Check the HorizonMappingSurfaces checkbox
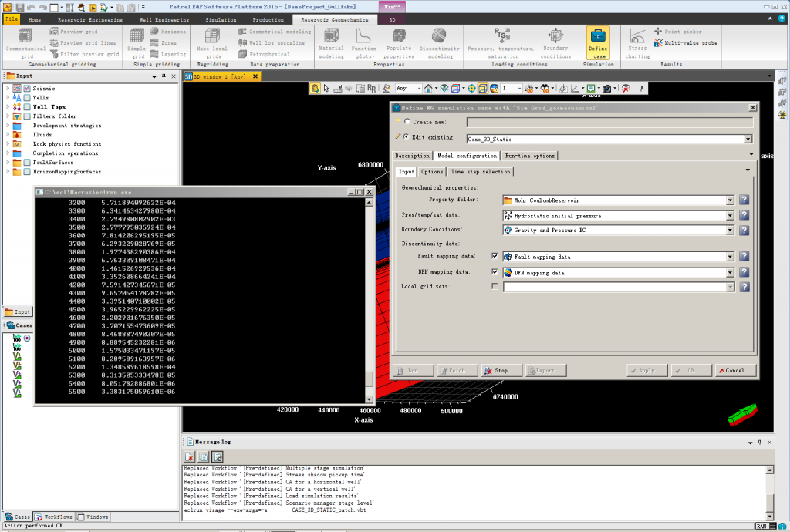 click(x=27, y=172)
